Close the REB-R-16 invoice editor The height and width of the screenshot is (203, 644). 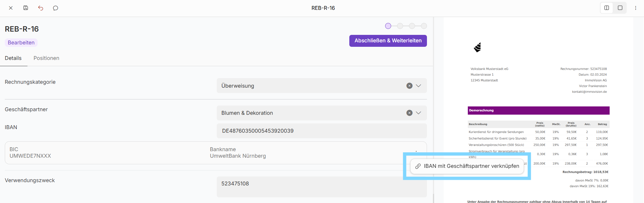(x=11, y=8)
